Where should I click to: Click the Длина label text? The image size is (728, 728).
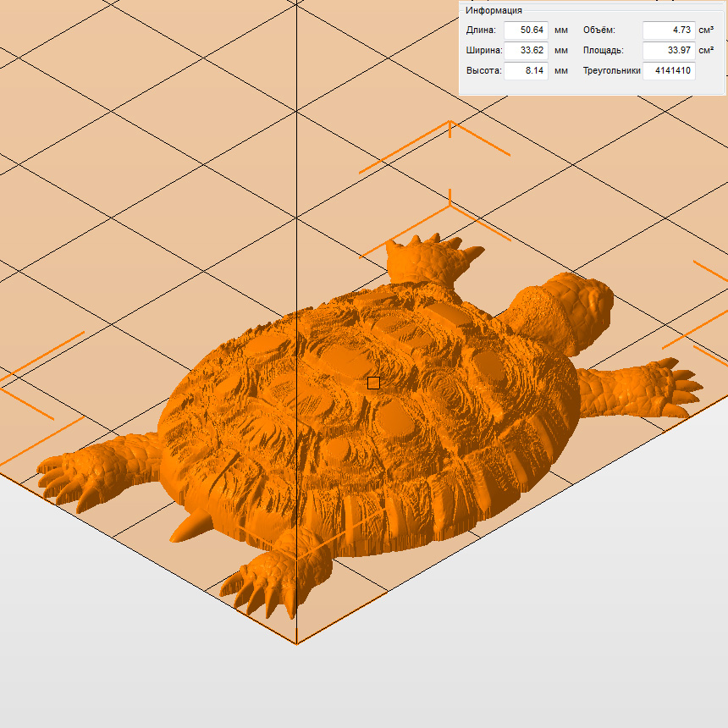pyautogui.click(x=481, y=30)
